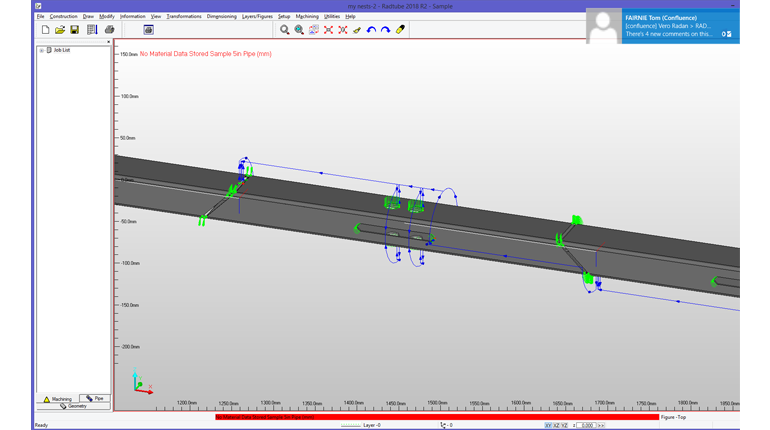Image resolution: width=770 pixels, height=430 pixels.
Task: Toggle the XY plane view button
Action: tap(548, 425)
